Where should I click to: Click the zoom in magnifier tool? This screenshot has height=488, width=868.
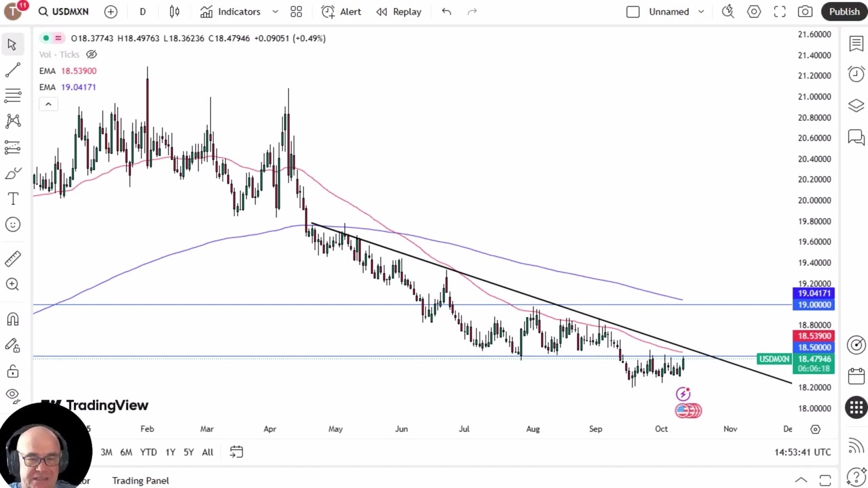pyautogui.click(x=12, y=285)
